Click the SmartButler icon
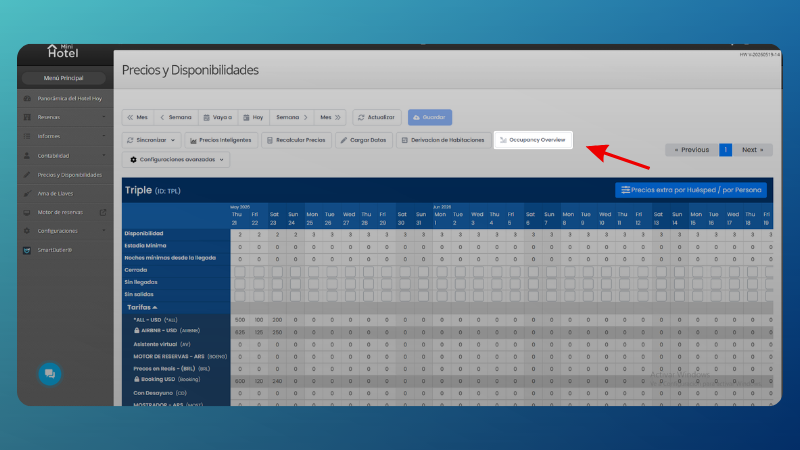This screenshot has height=450, width=800. (27, 251)
